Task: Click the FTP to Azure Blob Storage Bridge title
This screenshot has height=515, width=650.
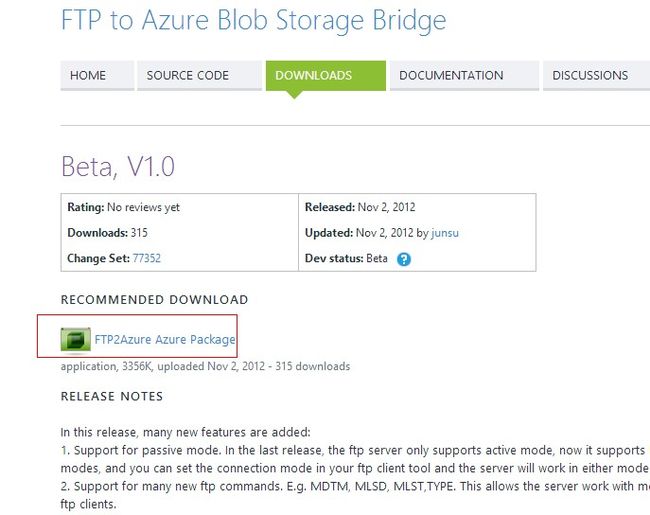Action: 254,20
